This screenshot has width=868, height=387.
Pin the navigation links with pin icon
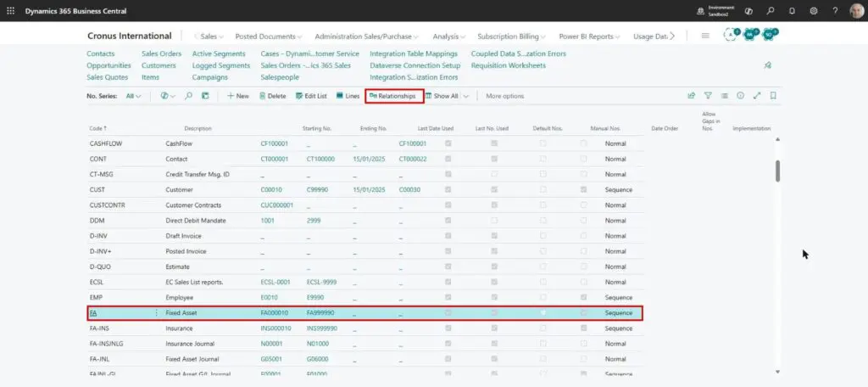coord(767,65)
